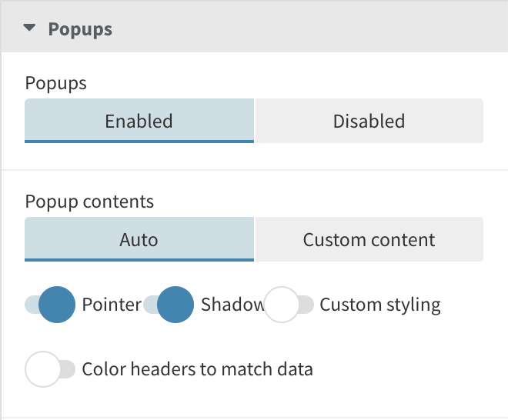The height and width of the screenshot is (420, 508).
Task: Click the Popups section header title
Action: (x=80, y=29)
